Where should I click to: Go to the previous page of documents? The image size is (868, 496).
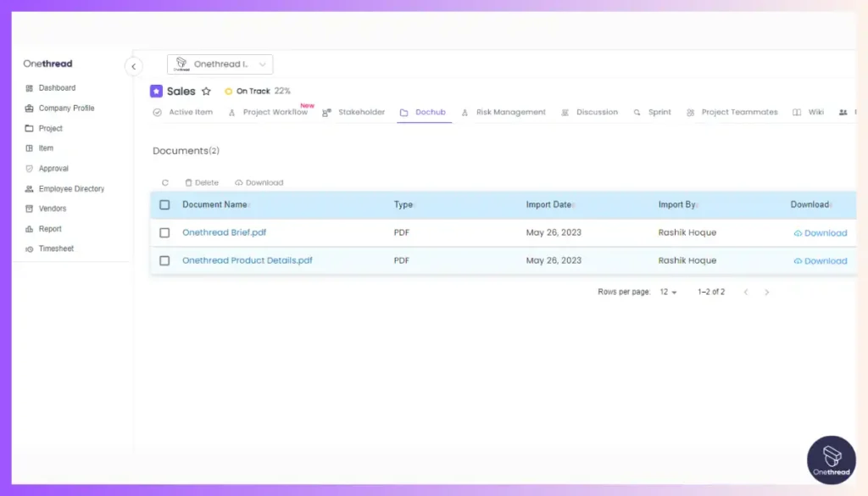(746, 292)
